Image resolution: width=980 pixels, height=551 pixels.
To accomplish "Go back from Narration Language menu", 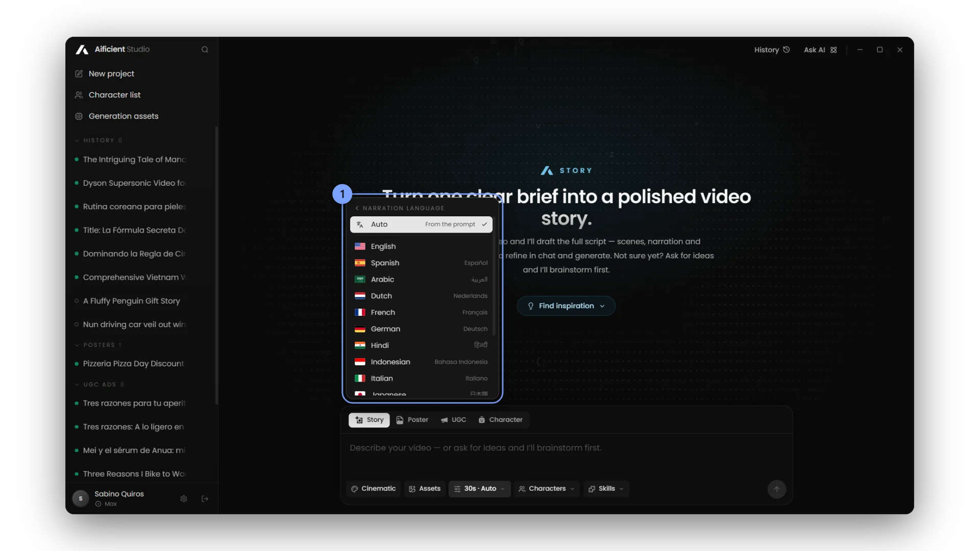I will (x=357, y=208).
